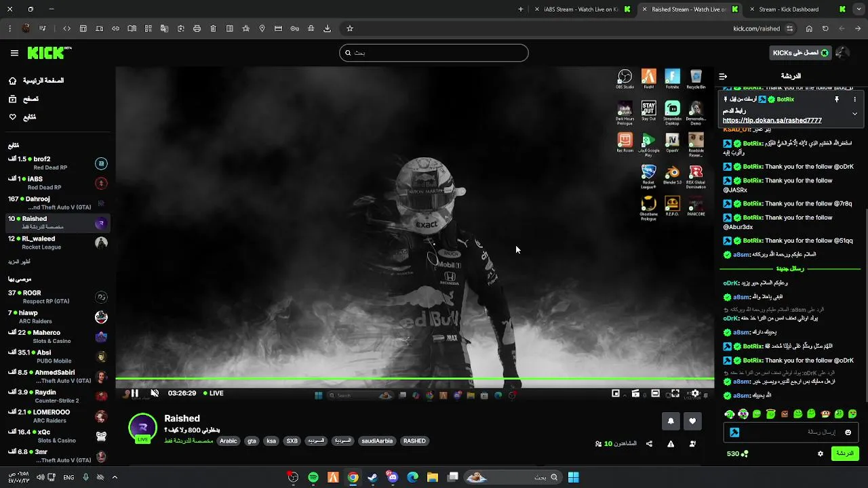Collapse the pinned message chevron

[854, 114]
